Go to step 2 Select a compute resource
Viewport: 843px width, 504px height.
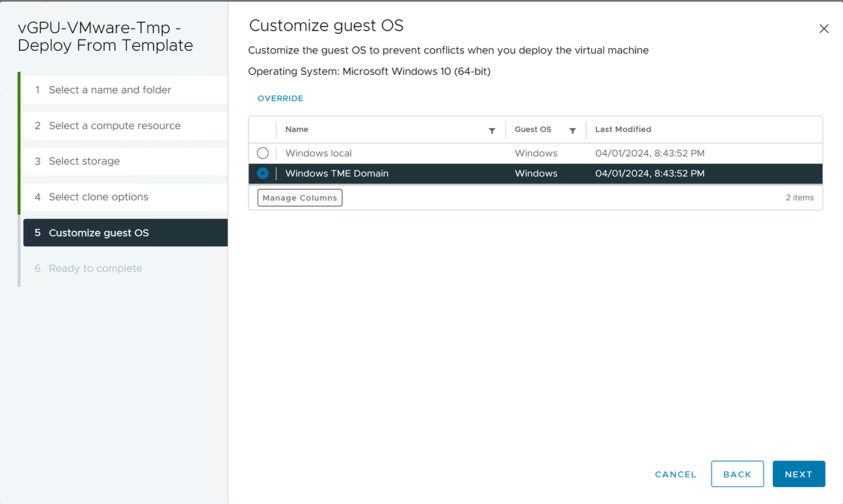(x=114, y=126)
